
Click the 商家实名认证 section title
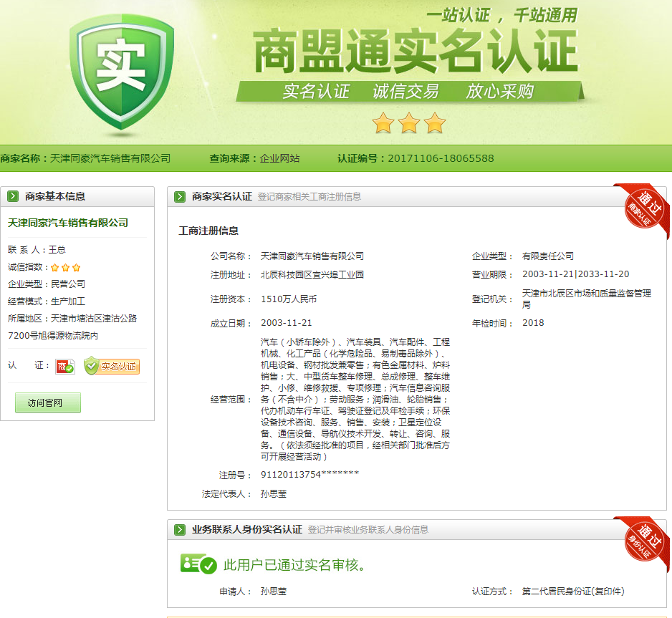coord(222,197)
